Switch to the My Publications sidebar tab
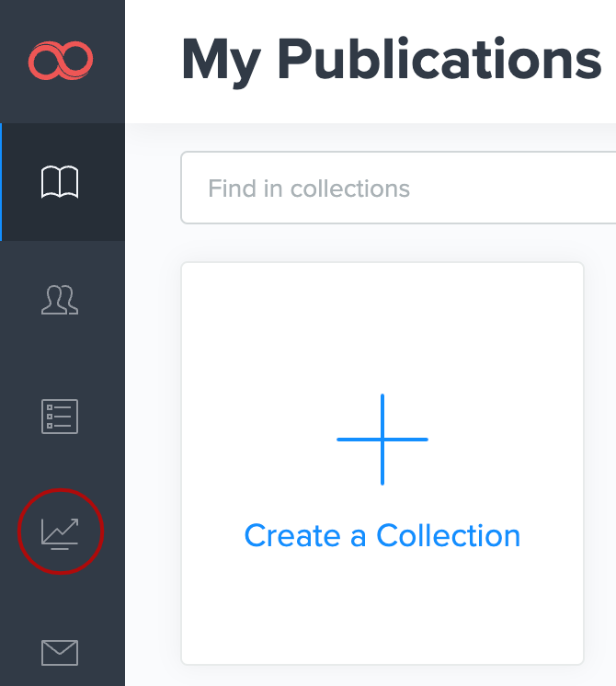The image size is (616, 686). point(61,182)
